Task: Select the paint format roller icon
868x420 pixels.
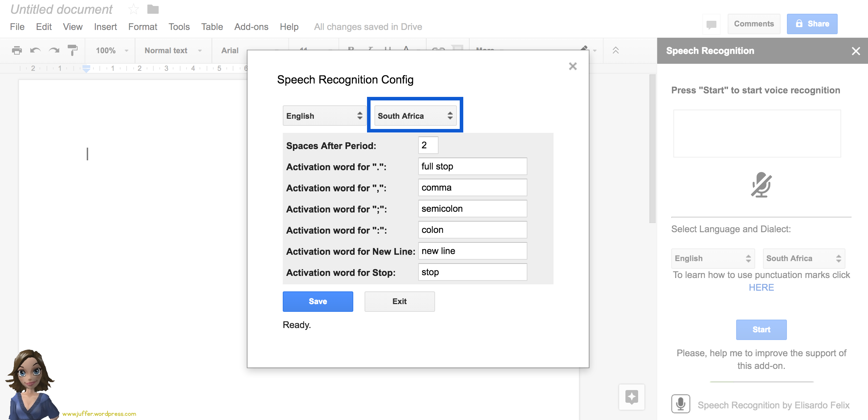Action: pos(73,50)
